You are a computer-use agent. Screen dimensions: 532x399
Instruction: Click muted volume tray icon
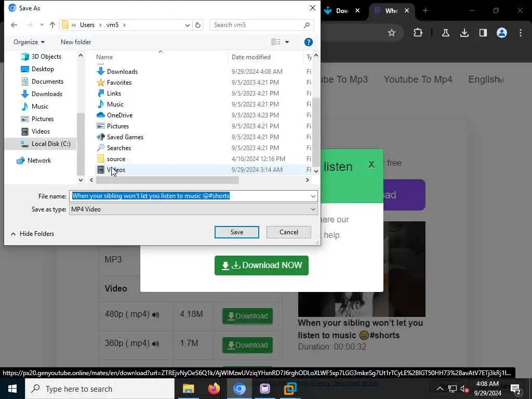click(465, 389)
